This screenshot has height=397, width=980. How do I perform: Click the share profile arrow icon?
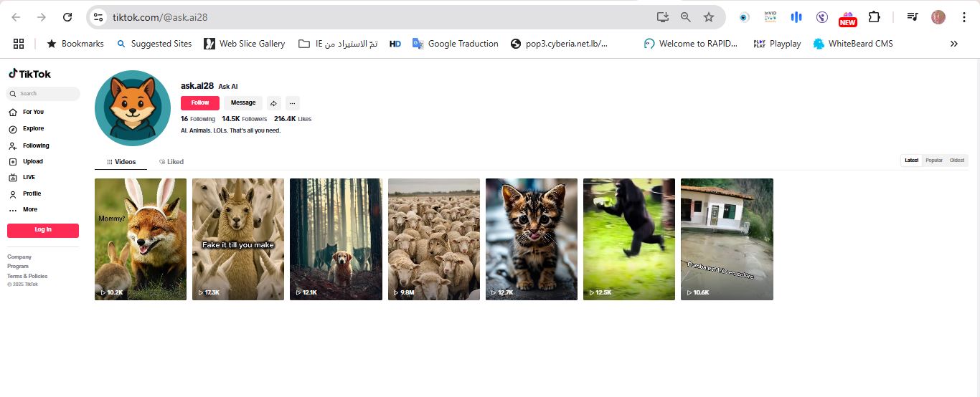tap(274, 103)
